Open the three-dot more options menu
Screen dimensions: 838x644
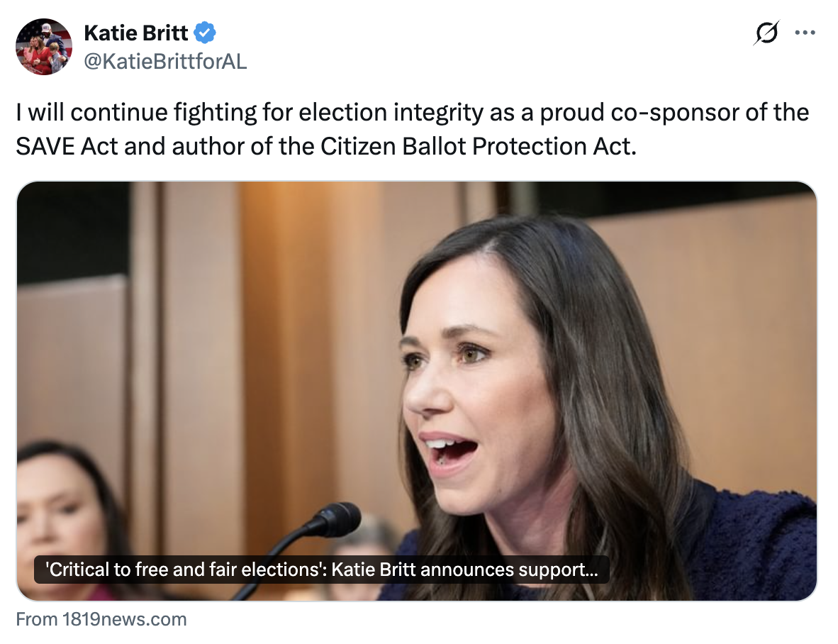click(x=805, y=33)
